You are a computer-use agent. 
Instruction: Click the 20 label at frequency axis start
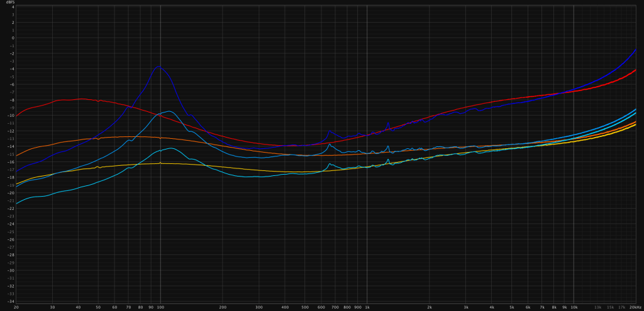16,307
